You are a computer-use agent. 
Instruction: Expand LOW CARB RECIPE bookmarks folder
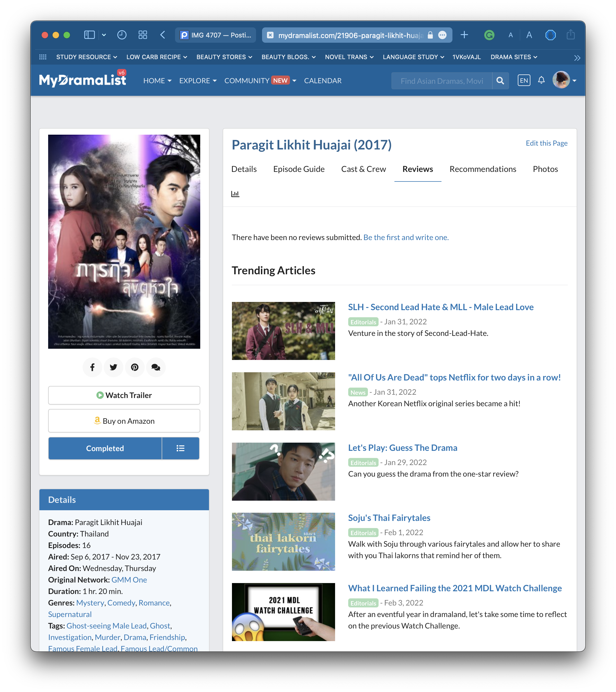pos(157,57)
